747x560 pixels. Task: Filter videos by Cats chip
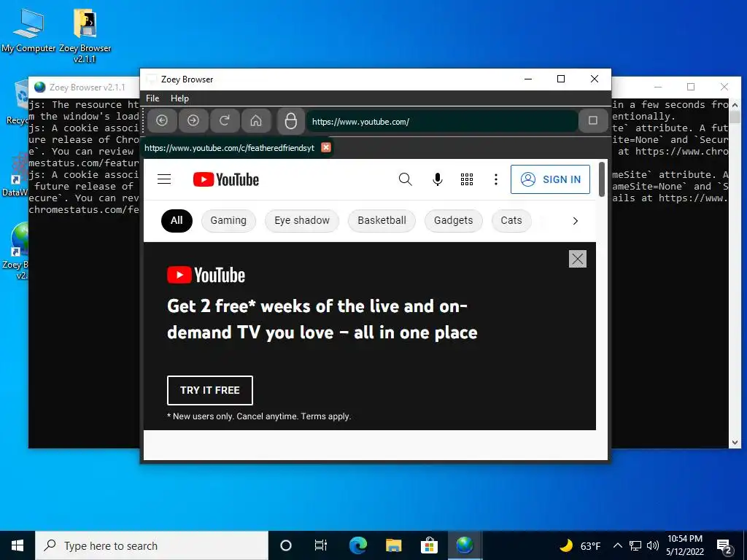[511, 220]
